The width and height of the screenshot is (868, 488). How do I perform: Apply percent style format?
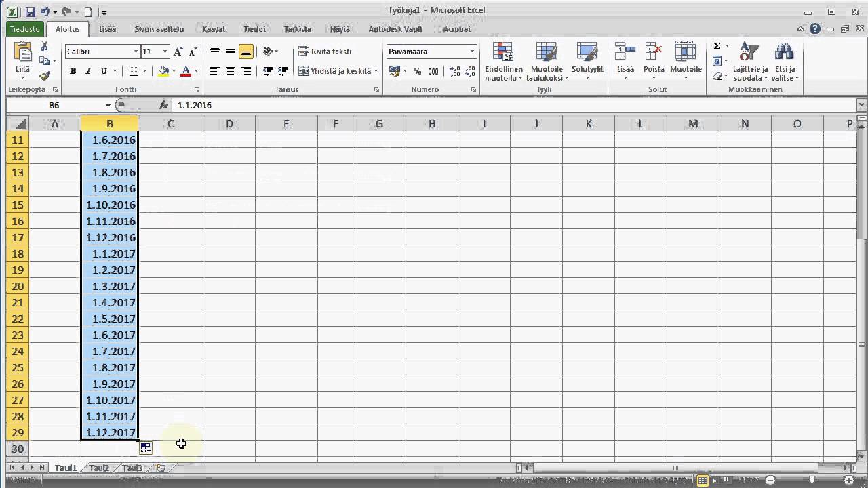pos(417,71)
